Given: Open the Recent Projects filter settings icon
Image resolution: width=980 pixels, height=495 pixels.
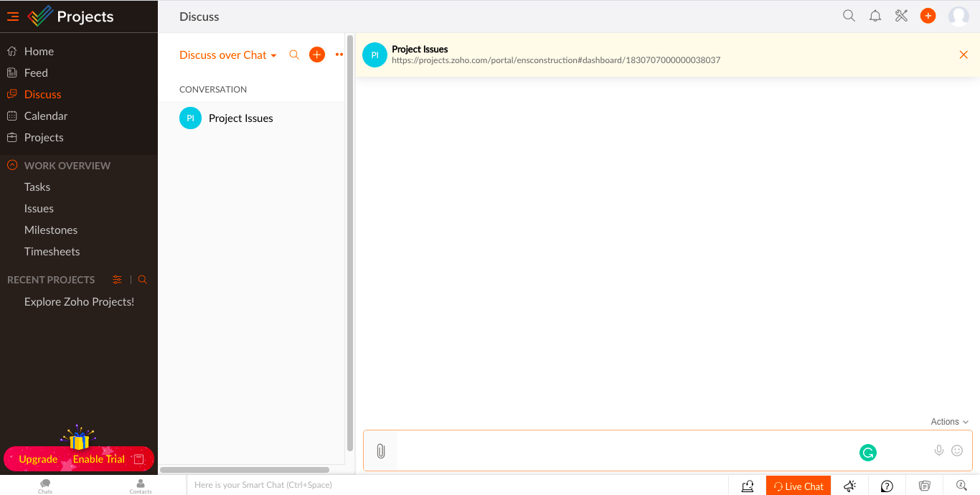Looking at the screenshot, I should (118, 280).
